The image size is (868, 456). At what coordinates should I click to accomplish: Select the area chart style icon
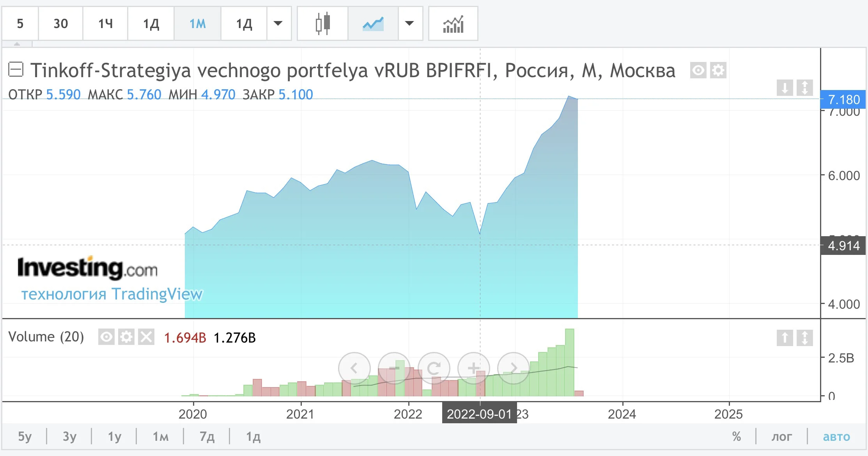(x=373, y=24)
